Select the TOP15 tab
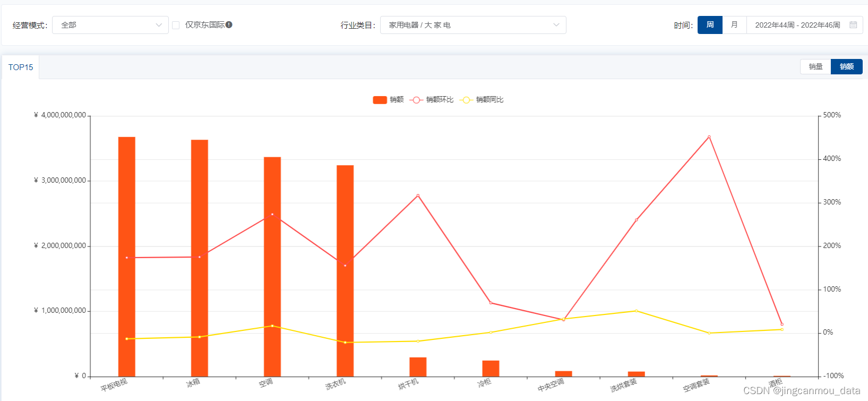 tap(21, 67)
